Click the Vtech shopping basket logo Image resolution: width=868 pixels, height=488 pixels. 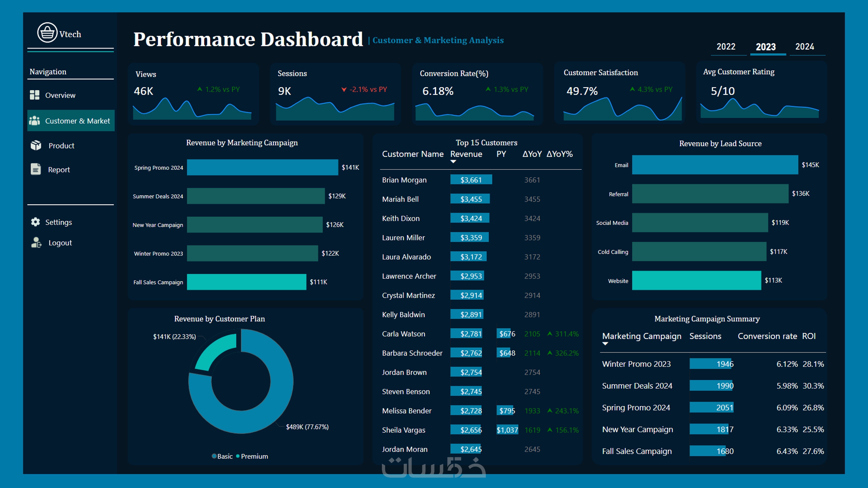[x=47, y=33]
